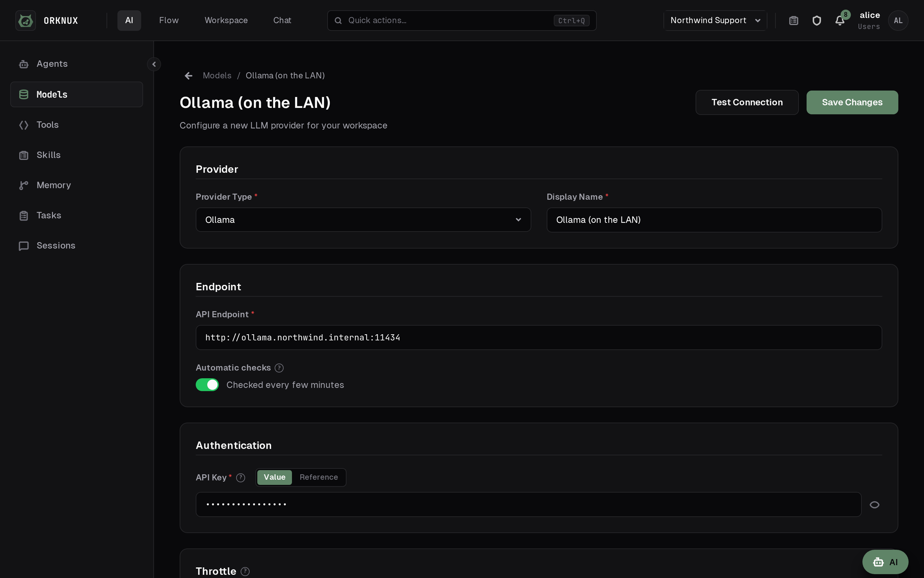The width and height of the screenshot is (924, 578).
Task: Open Tasks from the sidebar
Action: pos(76,215)
